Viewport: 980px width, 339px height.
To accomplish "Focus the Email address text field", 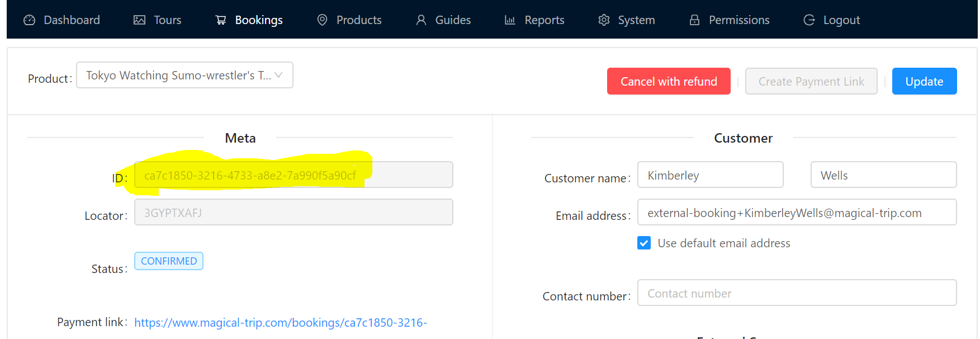I will click(x=797, y=213).
